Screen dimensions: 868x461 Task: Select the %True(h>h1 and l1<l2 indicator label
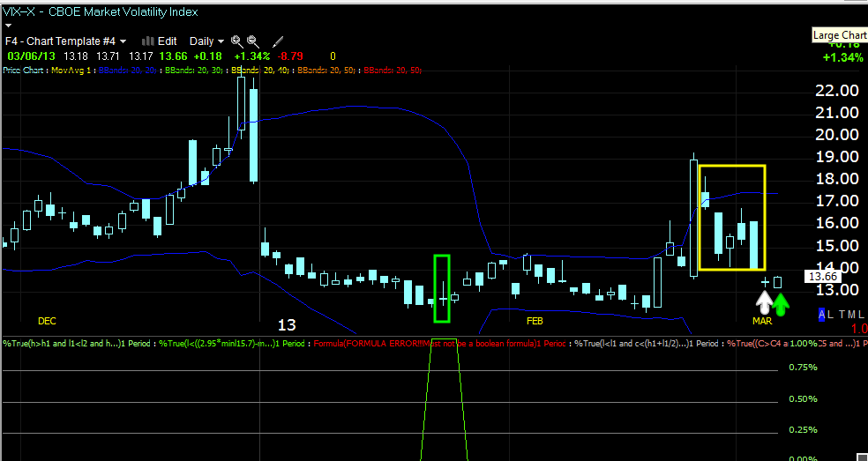[78, 343]
